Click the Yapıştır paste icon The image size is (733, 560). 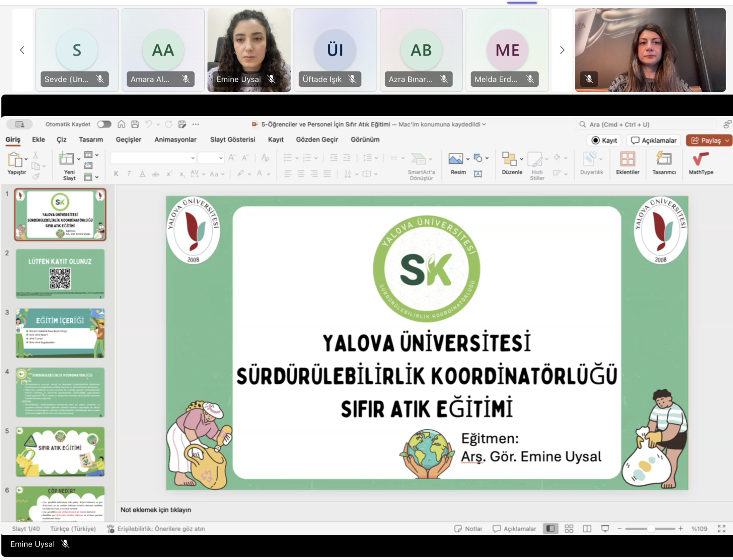[15, 160]
